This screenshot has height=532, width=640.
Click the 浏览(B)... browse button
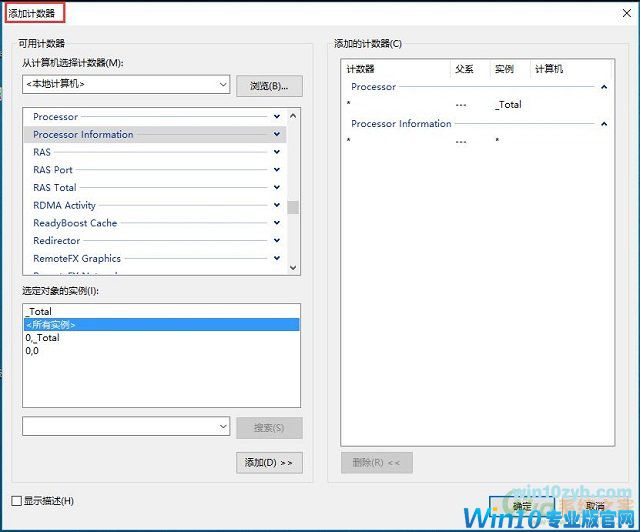pyautogui.click(x=269, y=86)
